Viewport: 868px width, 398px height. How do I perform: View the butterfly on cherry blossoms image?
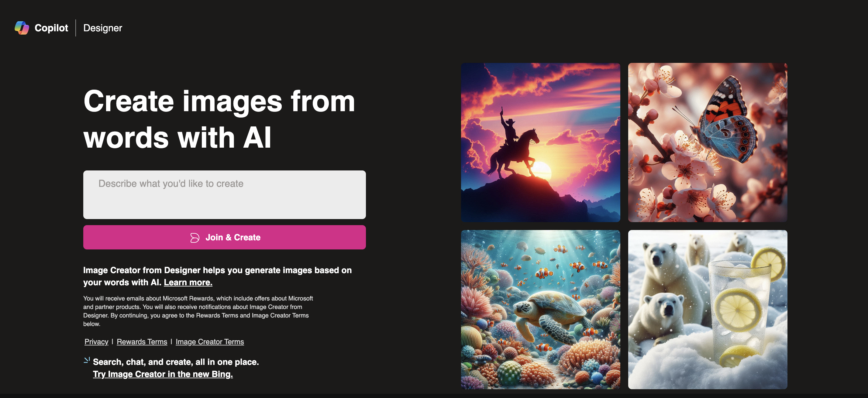click(708, 142)
